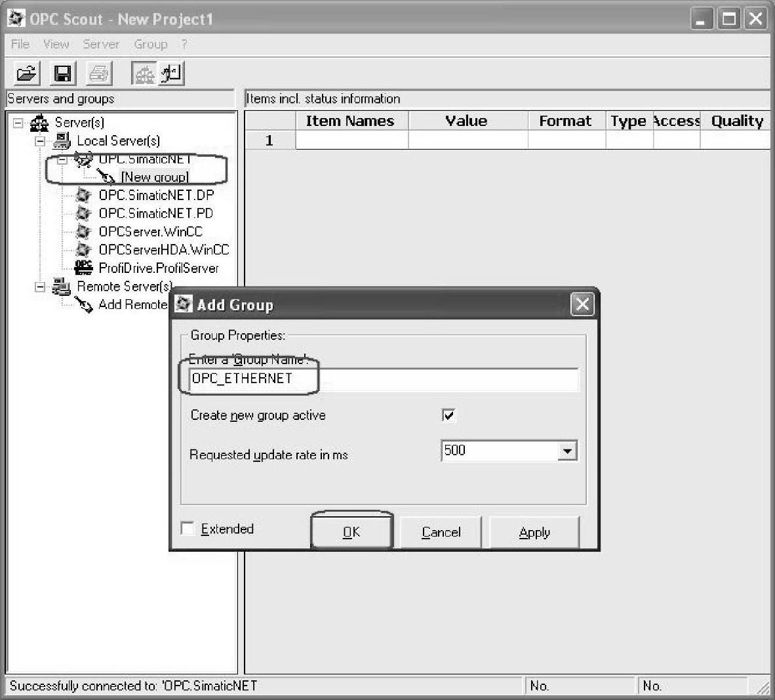Click the Quality column header
Screen dimensions: 775x700
(x=736, y=121)
